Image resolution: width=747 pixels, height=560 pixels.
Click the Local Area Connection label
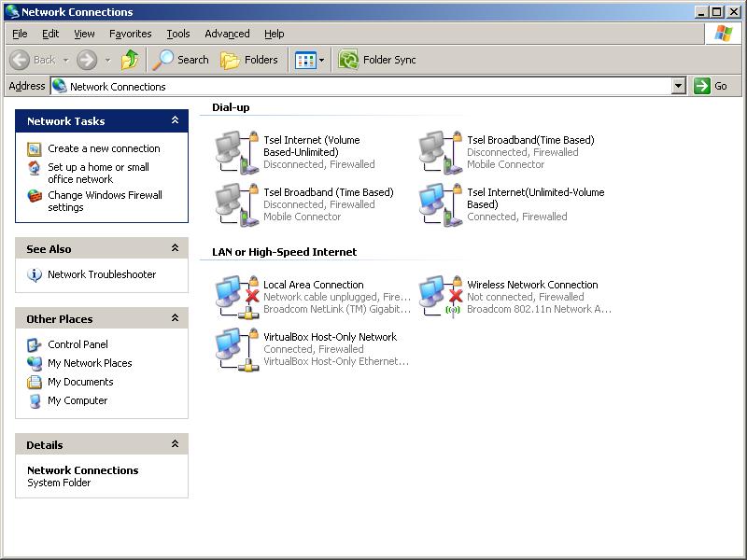[x=314, y=285]
